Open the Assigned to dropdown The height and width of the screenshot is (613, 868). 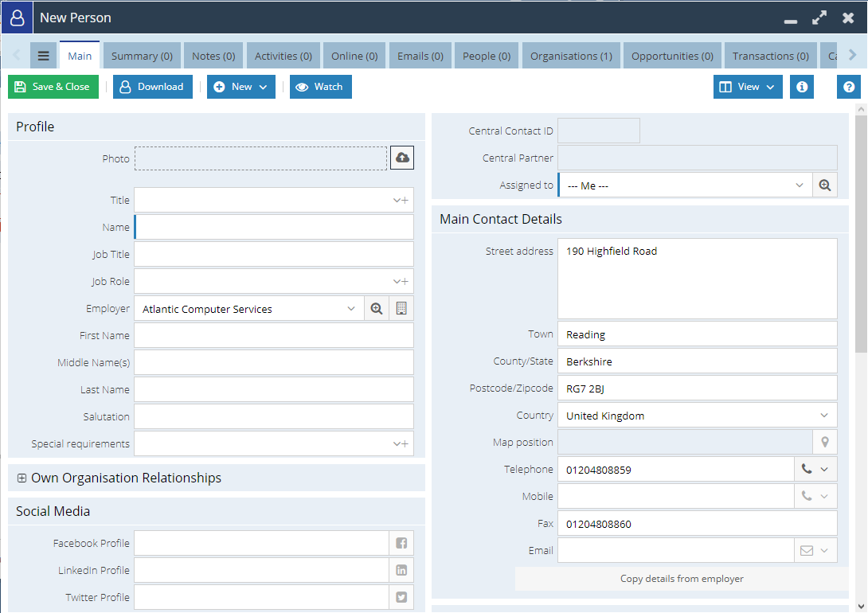(799, 185)
